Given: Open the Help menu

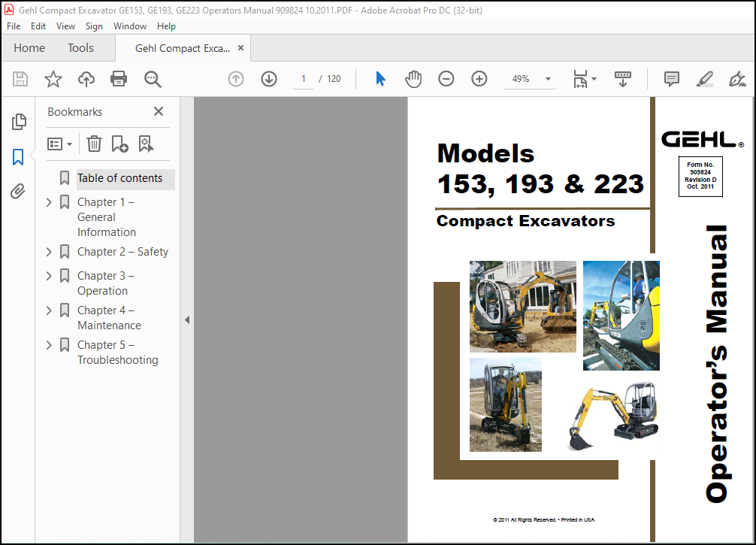Looking at the screenshot, I should tap(166, 26).
